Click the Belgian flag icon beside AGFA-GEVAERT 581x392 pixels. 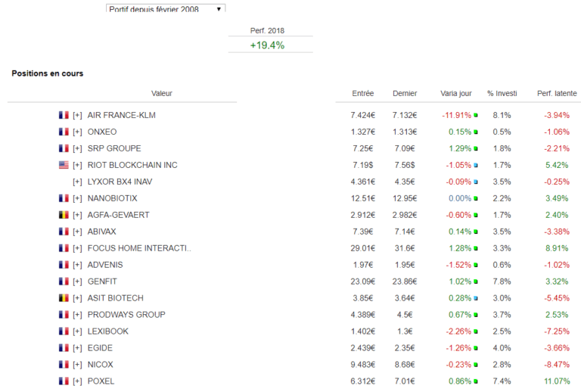pos(64,215)
